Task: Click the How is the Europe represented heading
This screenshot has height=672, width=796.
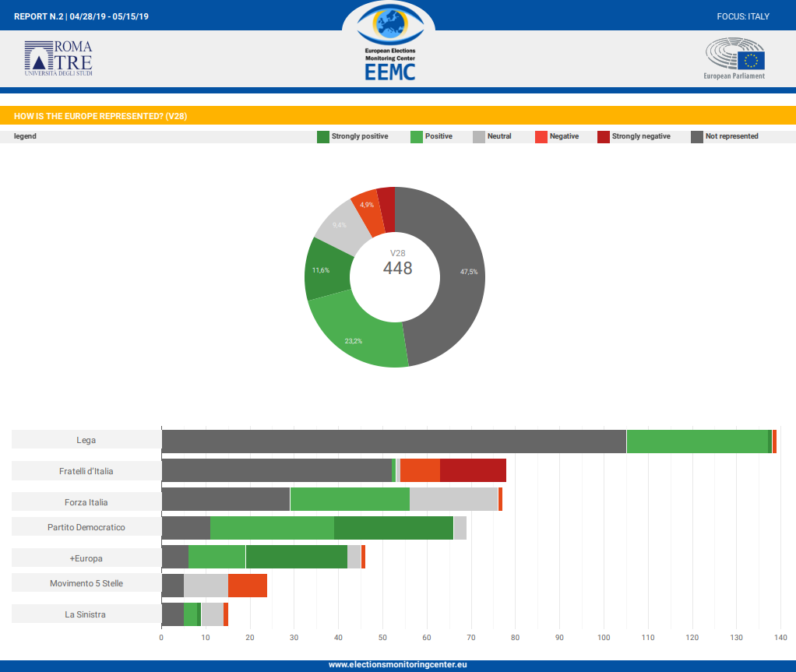Action: coord(100,116)
